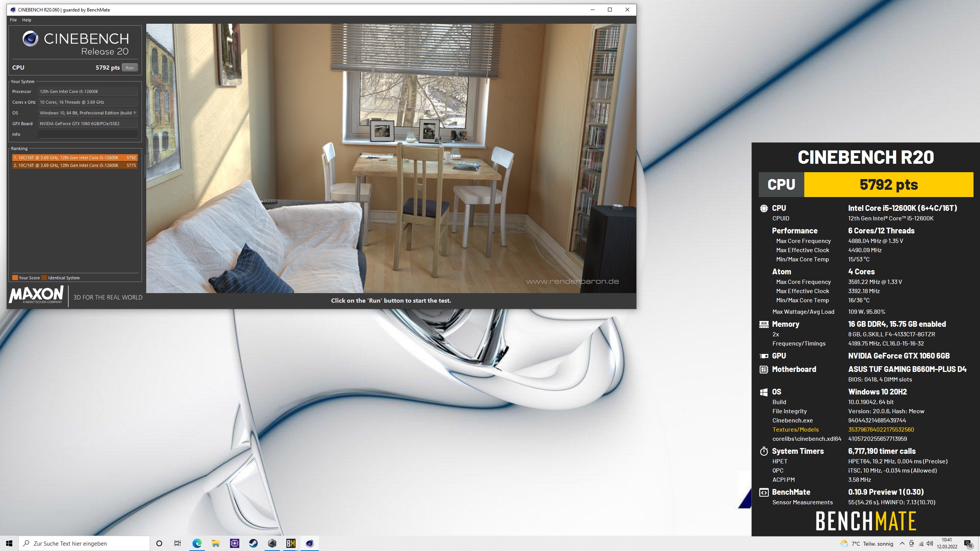Click the yellow 5792 pts score bar in BenchMate
This screenshot has width=980, height=551.
[x=889, y=185]
